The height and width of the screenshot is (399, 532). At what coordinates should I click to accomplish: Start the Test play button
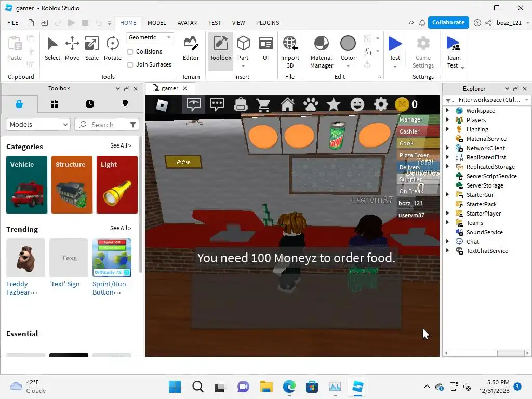tap(395, 44)
